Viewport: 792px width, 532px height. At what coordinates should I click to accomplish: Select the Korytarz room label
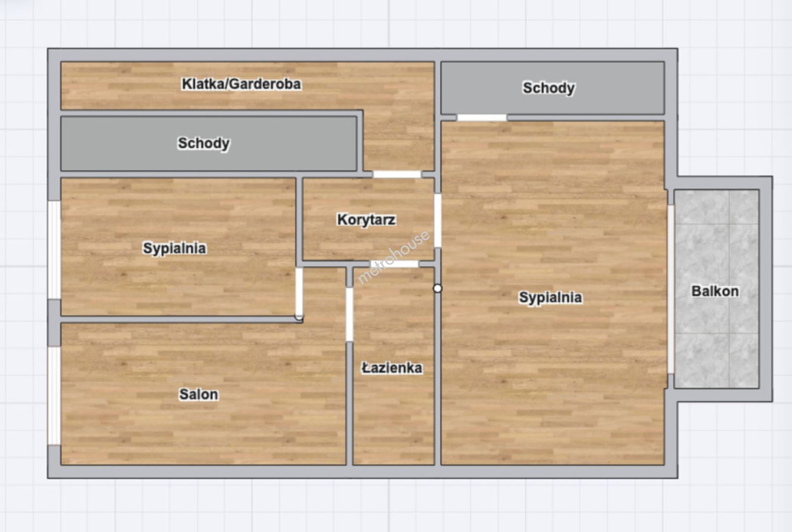click(366, 220)
